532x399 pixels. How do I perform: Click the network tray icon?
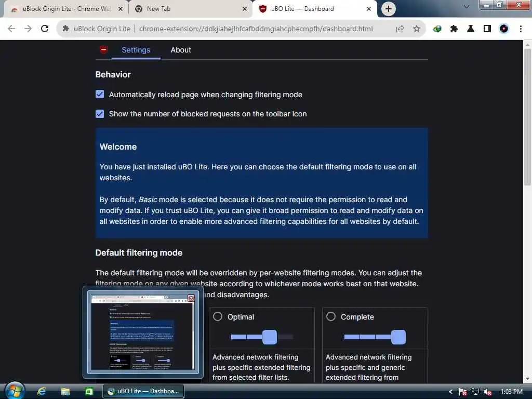click(x=475, y=392)
